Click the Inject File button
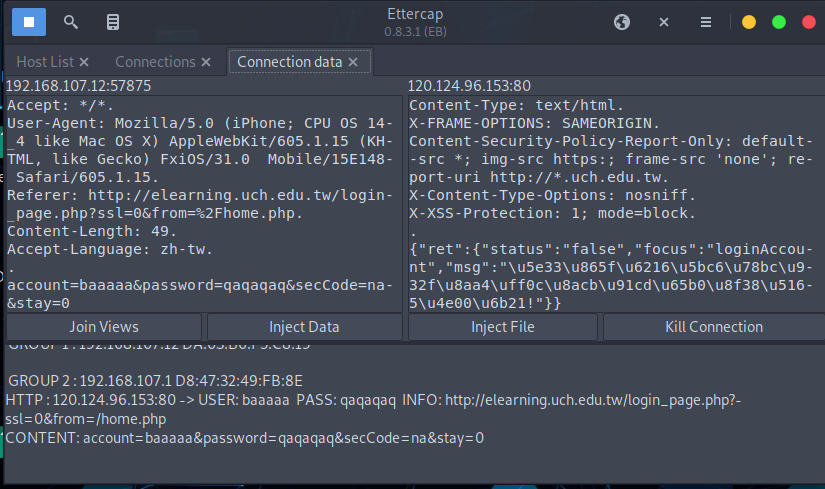The height and width of the screenshot is (489, 825). [502, 327]
